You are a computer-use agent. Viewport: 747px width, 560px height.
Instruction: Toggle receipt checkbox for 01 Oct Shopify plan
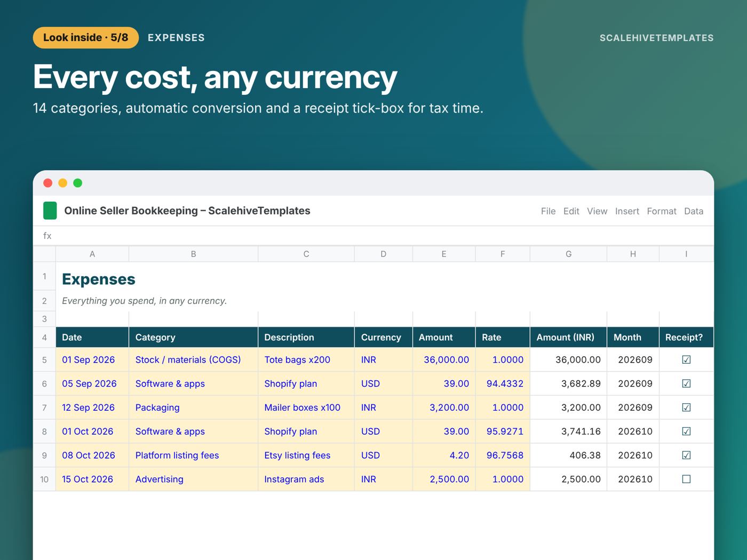(686, 431)
